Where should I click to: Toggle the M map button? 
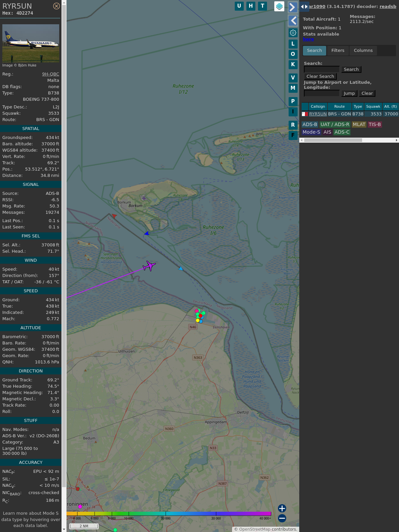click(293, 88)
